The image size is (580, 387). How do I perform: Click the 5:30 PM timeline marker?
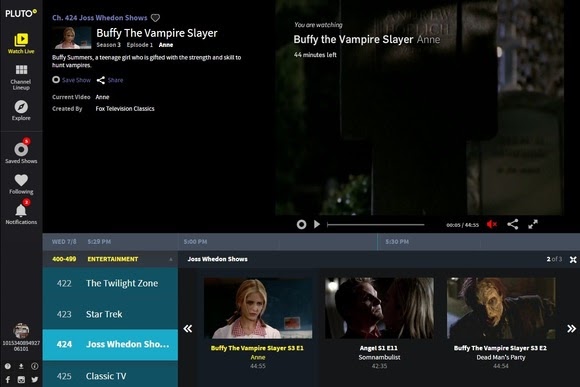[x=397, y=242]
